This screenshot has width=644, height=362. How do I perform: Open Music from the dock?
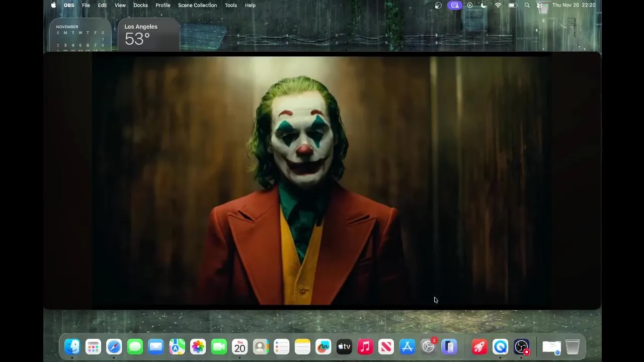pyautogui.click(x=365, y=346)
